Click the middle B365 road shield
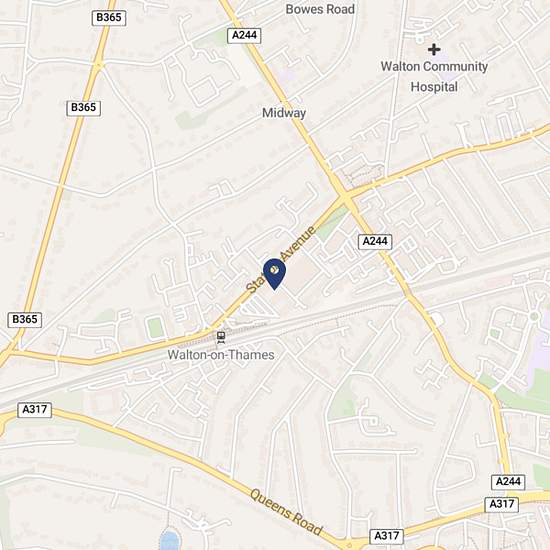This screenshot has width=550, height=550. [83, 108]
